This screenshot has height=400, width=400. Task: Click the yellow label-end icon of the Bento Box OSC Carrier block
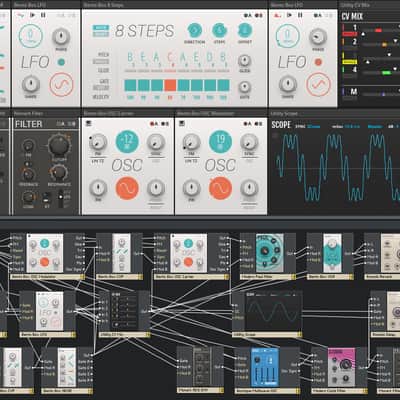click(227, 277)
